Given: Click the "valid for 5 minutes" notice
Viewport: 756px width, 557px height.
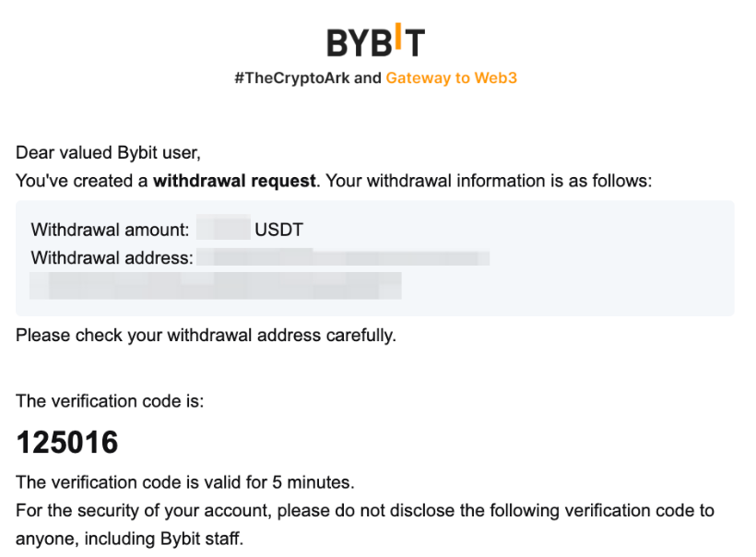Looking at the screenshot, I should coord(184,482).
